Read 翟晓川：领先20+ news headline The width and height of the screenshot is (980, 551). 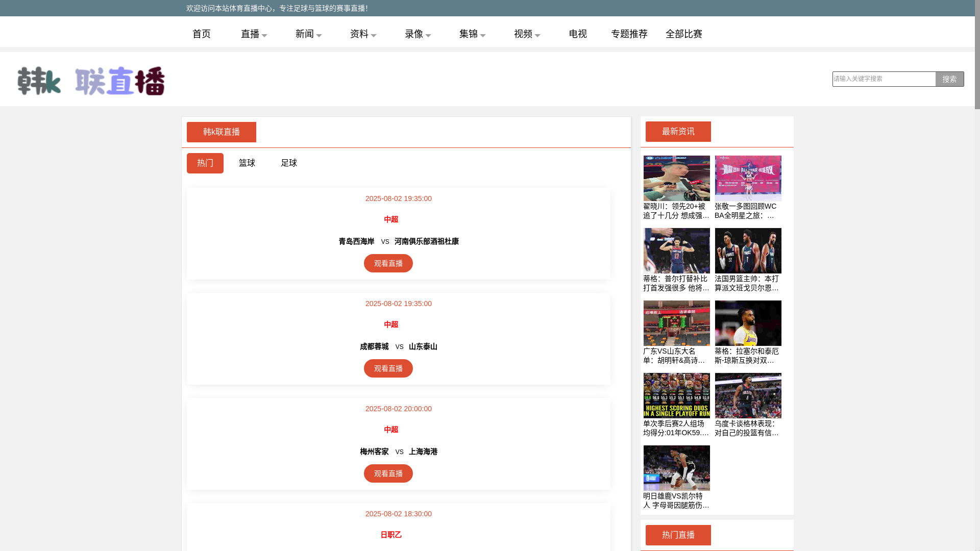(676, 211)
